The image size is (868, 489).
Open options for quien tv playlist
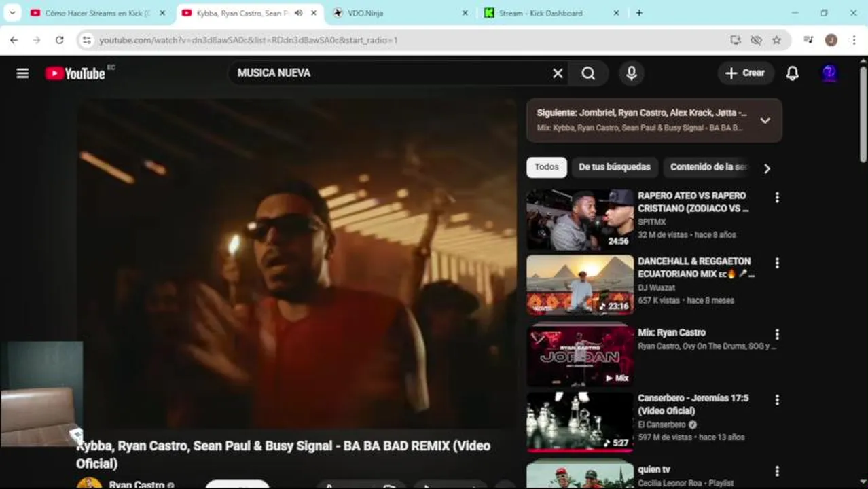point(777,471)
